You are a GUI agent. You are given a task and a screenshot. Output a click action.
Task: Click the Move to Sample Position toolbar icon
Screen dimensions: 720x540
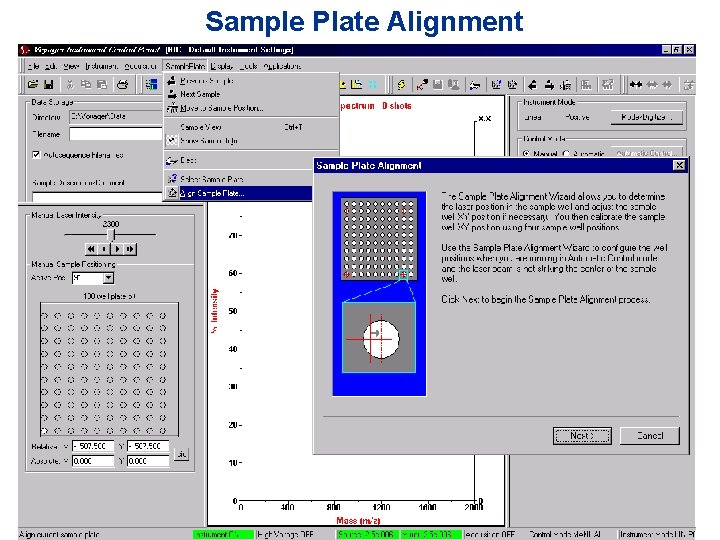coord(566,84)
